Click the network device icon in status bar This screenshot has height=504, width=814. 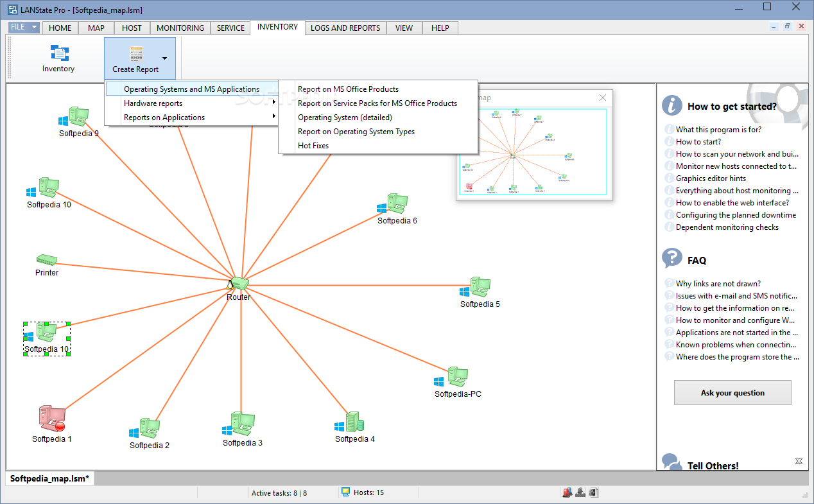580,492
